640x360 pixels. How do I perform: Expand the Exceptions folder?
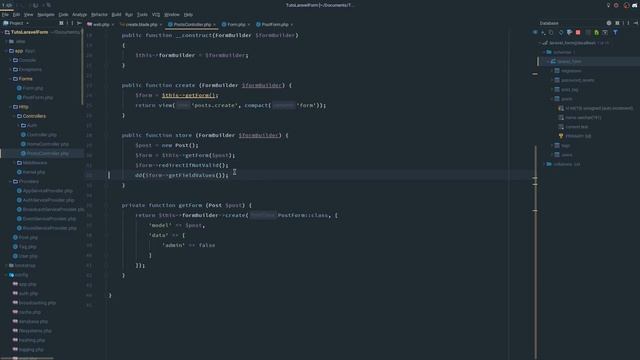11,69
